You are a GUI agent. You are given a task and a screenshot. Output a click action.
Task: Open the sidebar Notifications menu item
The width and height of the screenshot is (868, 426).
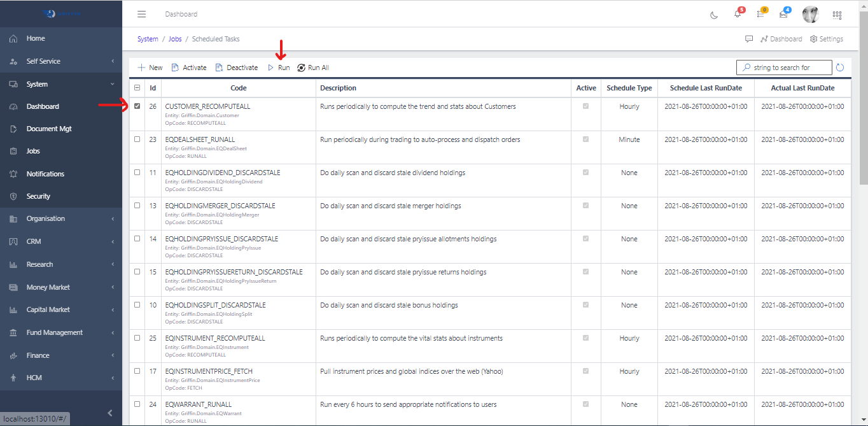[61, 174]
